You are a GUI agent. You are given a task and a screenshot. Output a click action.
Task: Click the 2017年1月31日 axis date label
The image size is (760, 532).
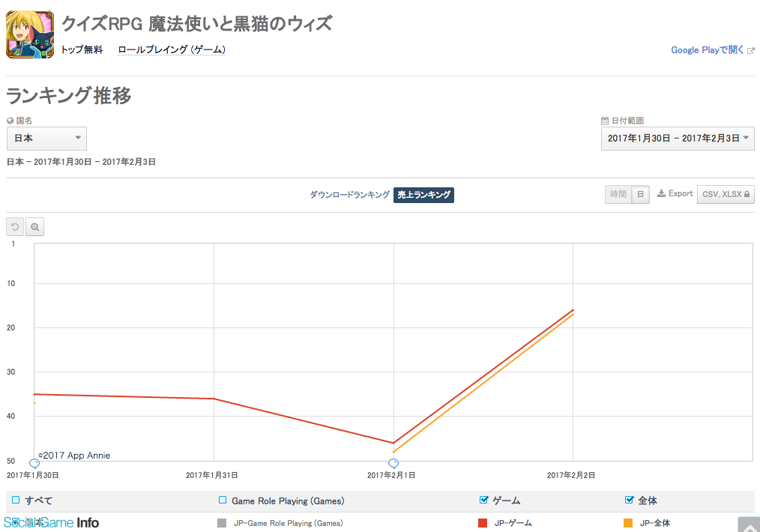[212, 475]
